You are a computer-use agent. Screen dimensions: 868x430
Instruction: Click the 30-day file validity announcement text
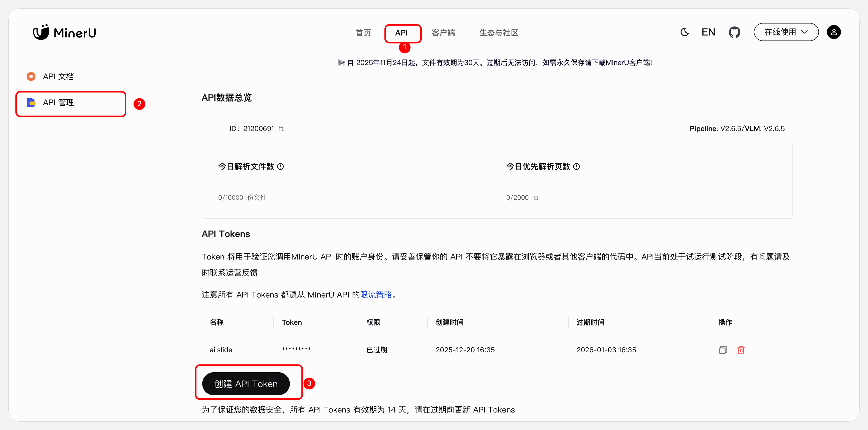click(500, 62)
